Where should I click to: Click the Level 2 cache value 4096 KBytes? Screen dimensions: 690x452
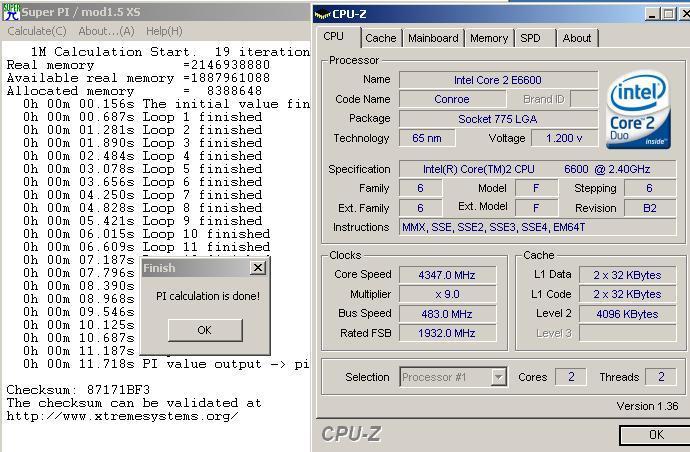(627, 314)
